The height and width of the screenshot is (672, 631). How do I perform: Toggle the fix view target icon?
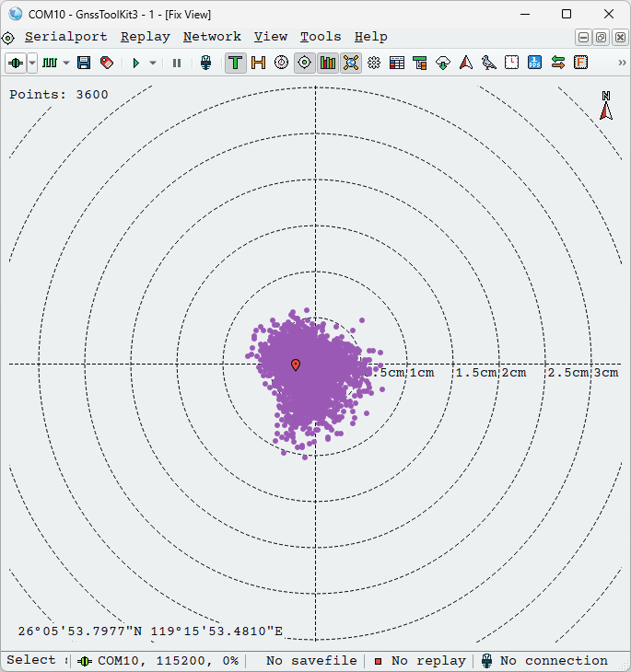coord(304,63)
